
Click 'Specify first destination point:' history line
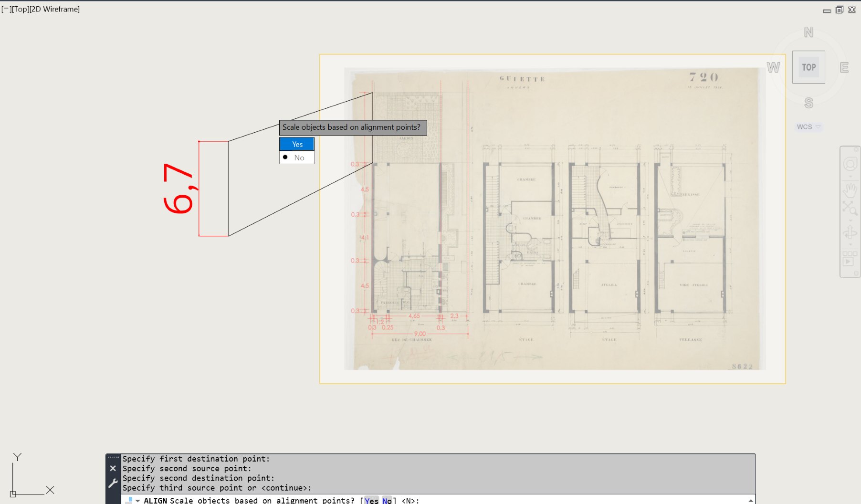(196, 459)
